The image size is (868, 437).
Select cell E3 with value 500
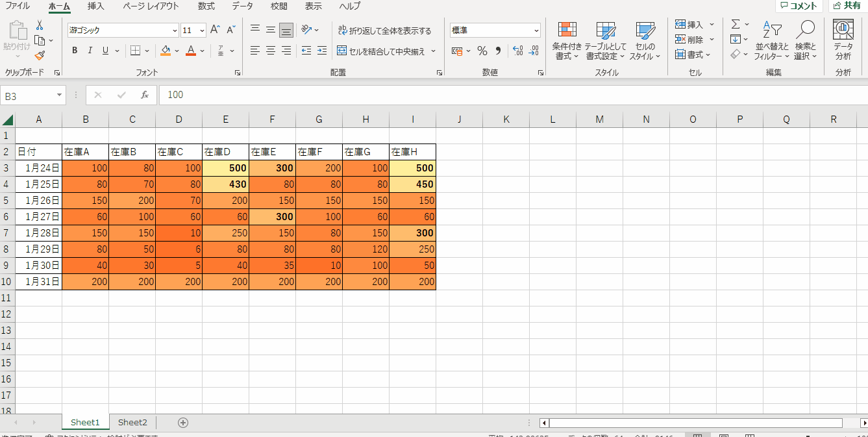pos(225,168)
